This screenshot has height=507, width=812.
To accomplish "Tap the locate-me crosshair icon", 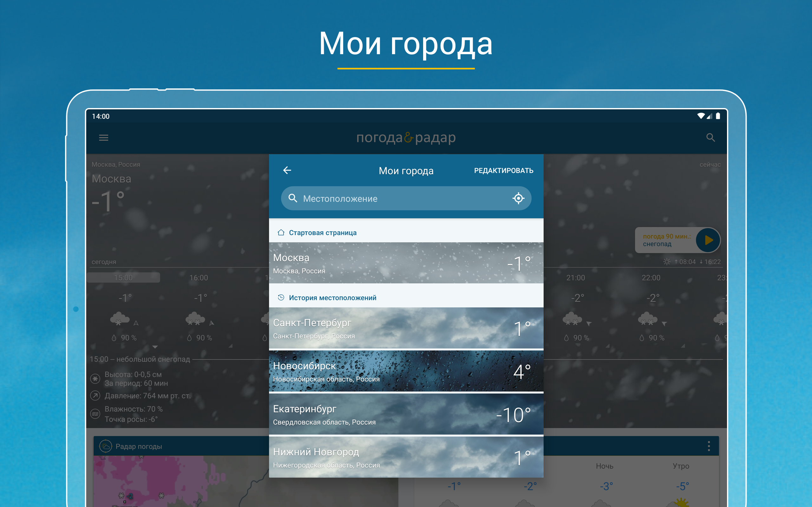I will [518, 198].
